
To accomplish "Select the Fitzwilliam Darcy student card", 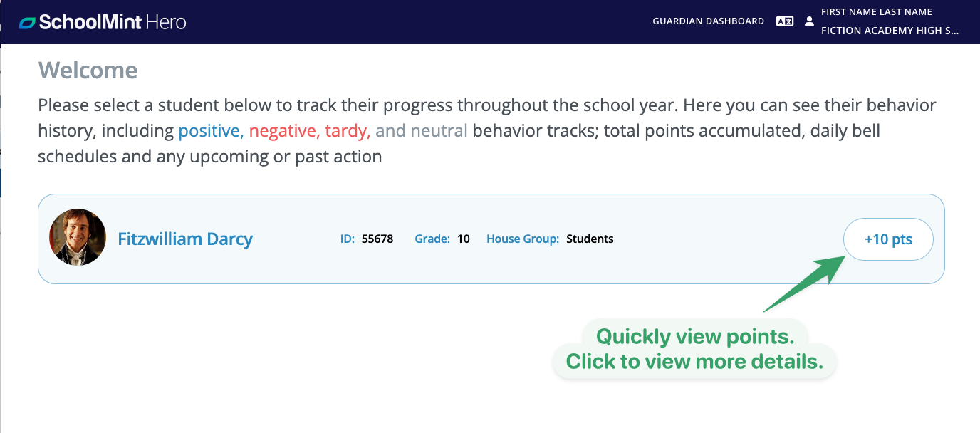I will tap(491, 239).
